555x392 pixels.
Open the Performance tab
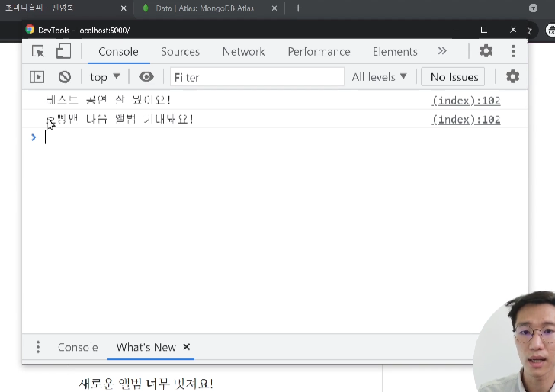coord(319,52)
